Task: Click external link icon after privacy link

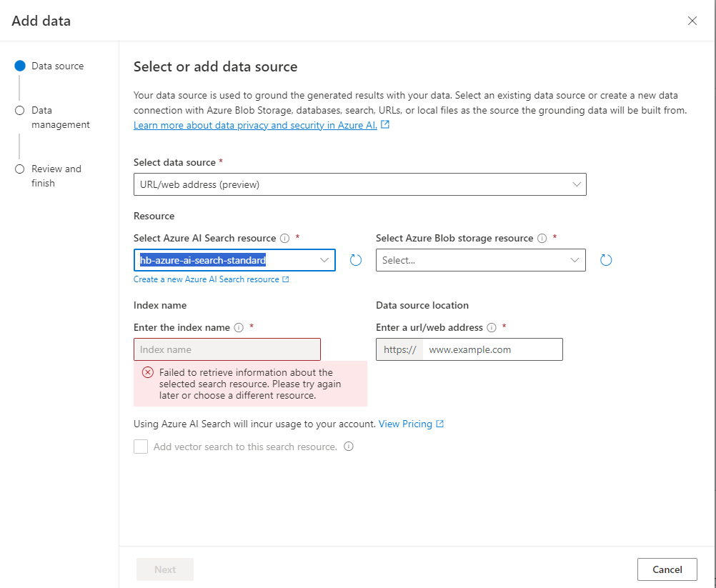Action: 385,124
